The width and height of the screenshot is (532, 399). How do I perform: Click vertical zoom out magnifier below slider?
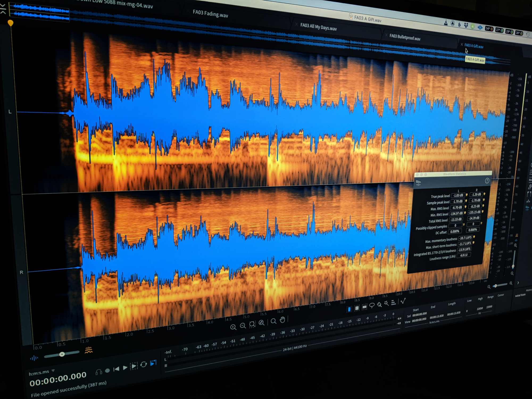512,273
